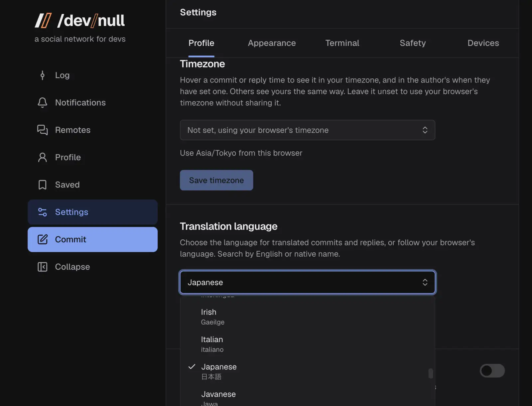Screen dimensions: 532x406
Task: Go to the Devices tab
Action: coord(483,43)
